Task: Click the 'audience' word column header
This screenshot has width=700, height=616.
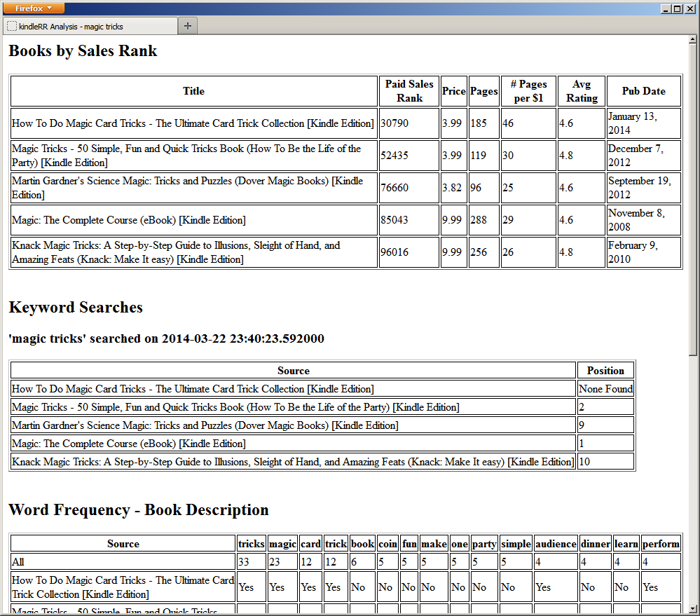Action: [556, 544]
